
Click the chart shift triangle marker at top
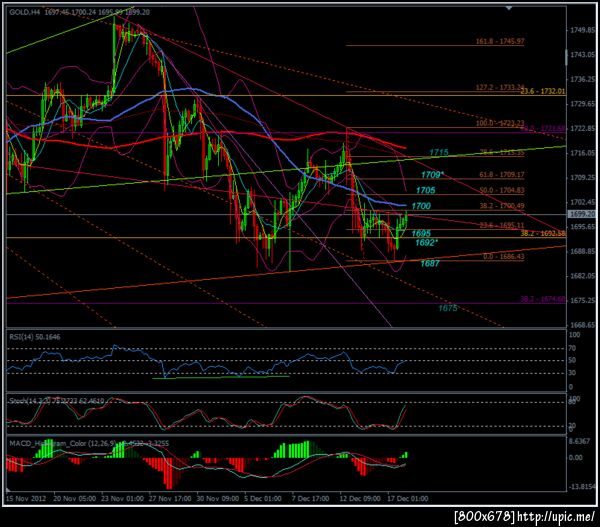[509, 8]
